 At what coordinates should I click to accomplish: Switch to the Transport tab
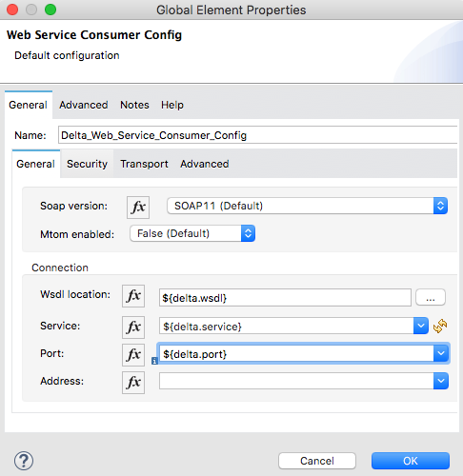[144, 164]
